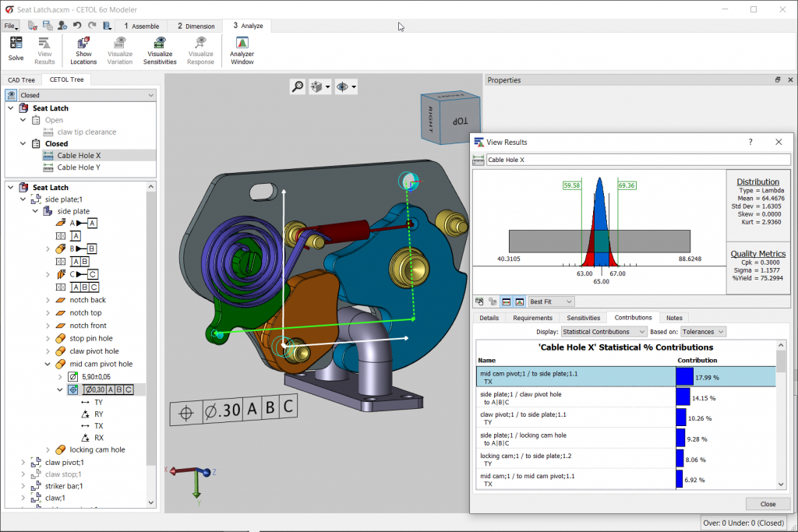Open the Best Fit dropdown
The width and height of the screenshot is (798, 532).
[551, 301]
